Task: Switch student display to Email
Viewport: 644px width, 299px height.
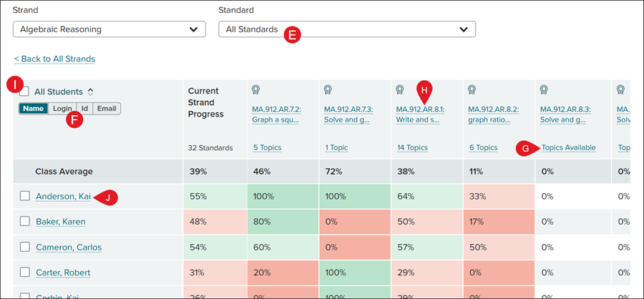Action: (x=107, y=109)
